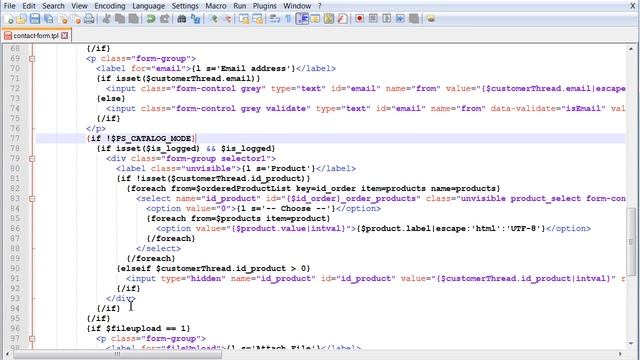Start macro recording with red dot
This screenshot has width=640, height=360.
click(x=360, y=19)
